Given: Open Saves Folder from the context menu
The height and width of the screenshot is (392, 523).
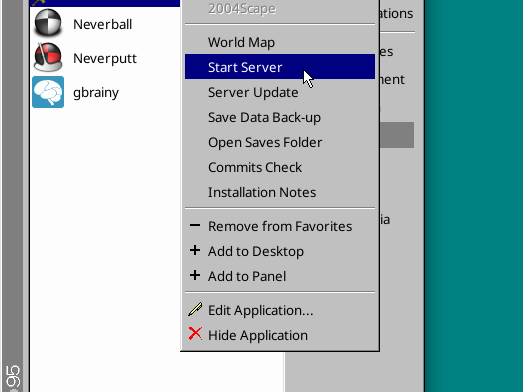Looking at the screenshot, I should click(x=280, y=142).
